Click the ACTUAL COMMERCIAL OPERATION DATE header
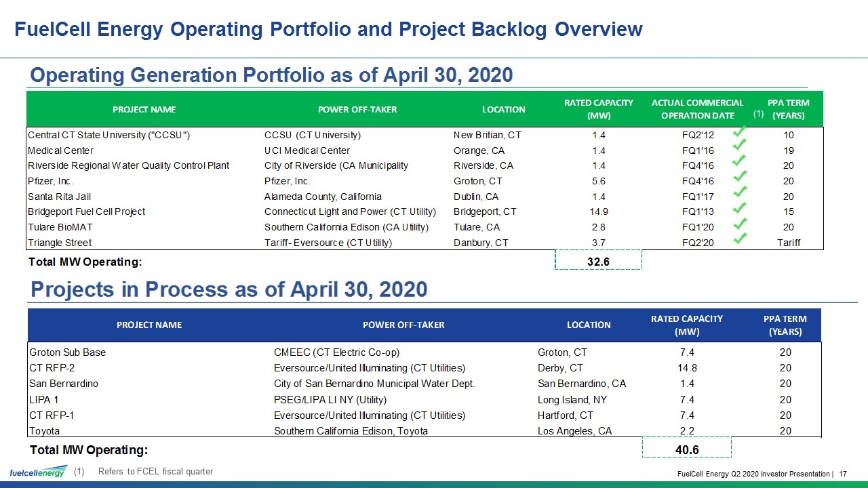This screenshot has width=868, height=488. point(698,109)
